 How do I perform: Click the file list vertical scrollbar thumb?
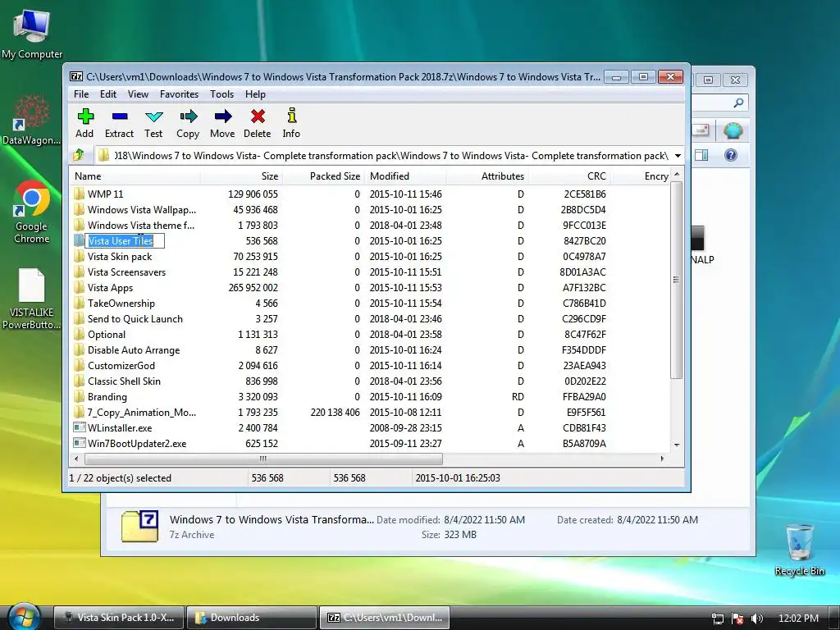(677, 280)
